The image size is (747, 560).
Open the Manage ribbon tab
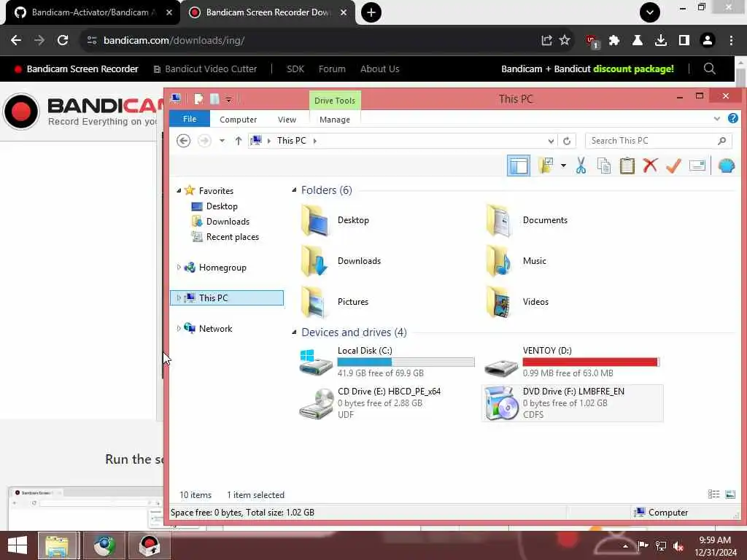coord(334,120)
